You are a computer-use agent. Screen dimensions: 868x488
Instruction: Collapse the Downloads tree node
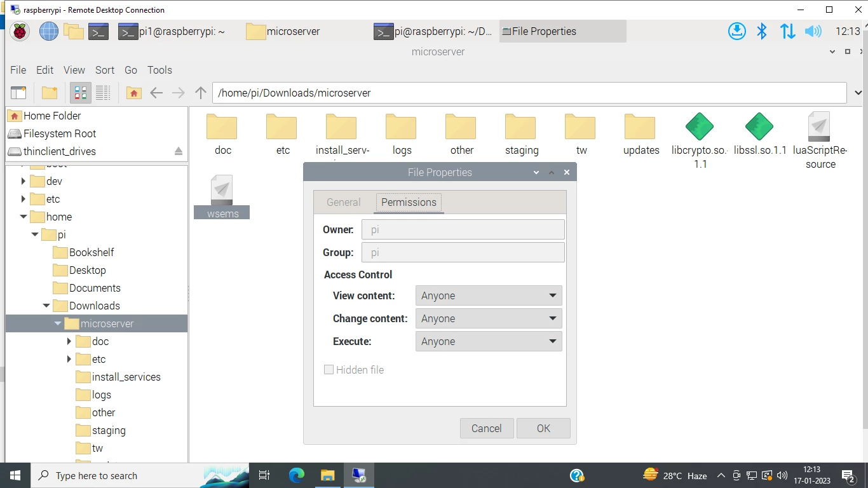[x=46, y=306]
